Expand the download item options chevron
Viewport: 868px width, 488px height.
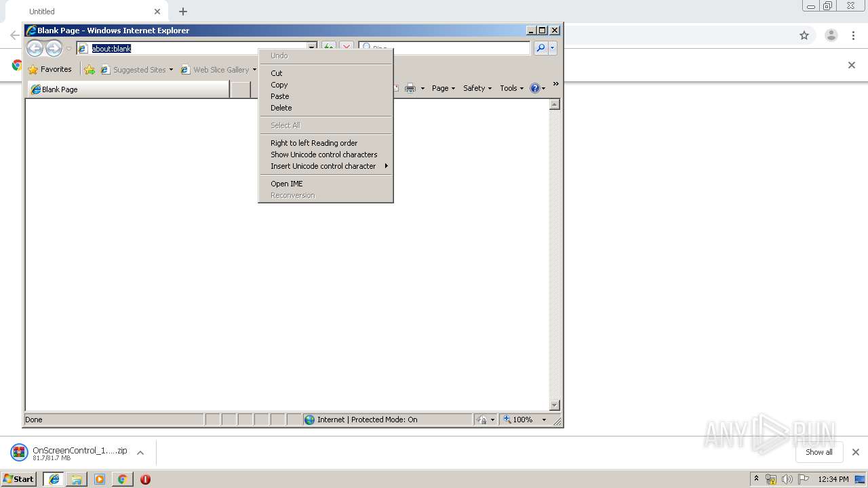(x=140, y=453)
